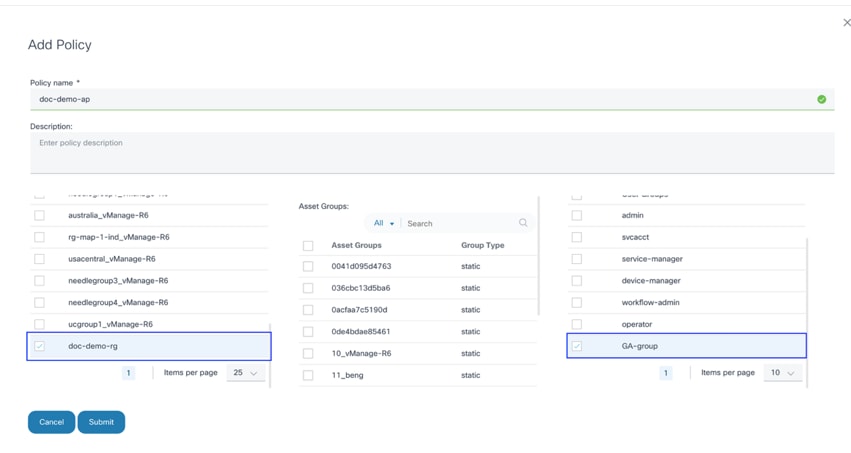The height and width of the screenshot is (453, 851).
Task: Click the green policy name validation checkmark
Action: (x=821, y=100)
